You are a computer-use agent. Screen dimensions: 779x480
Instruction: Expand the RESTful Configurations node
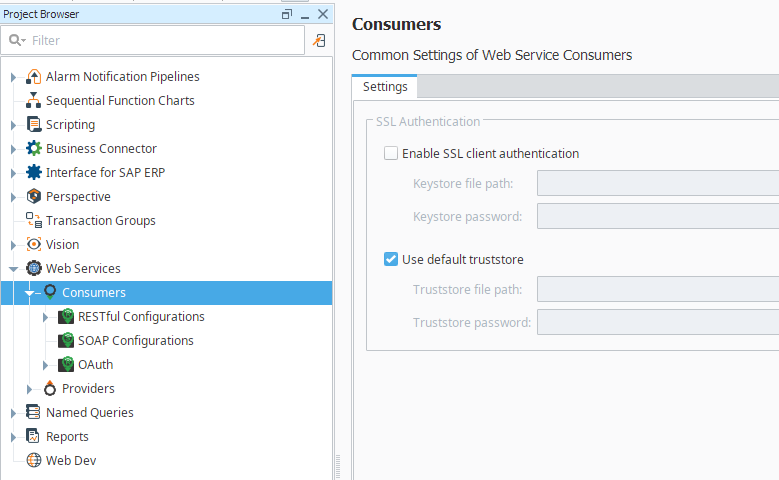pos(45,317)
